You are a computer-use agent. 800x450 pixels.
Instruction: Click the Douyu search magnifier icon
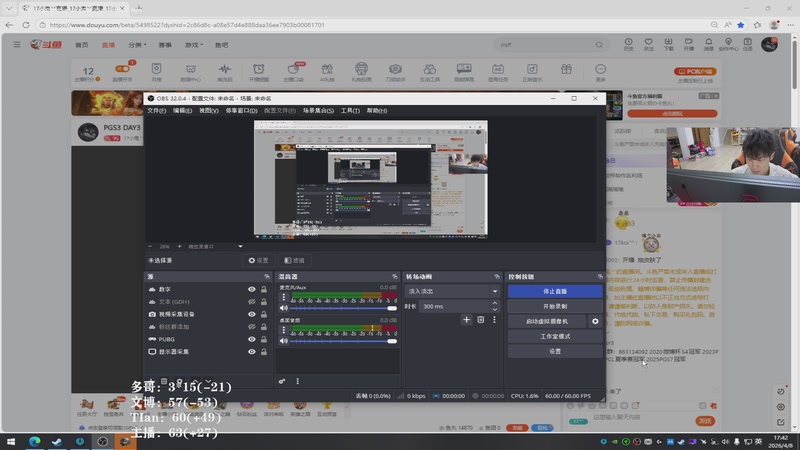tap(599, 45)
